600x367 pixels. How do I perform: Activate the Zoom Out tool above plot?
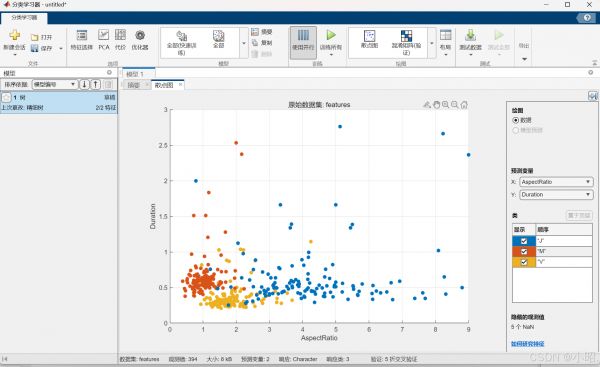[455, 104]
